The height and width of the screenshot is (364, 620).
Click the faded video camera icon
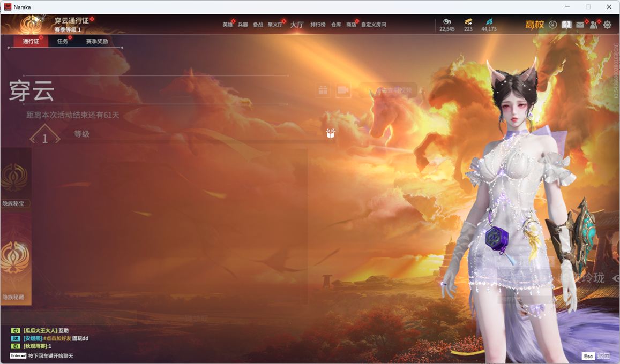click(x=343, y=90)
